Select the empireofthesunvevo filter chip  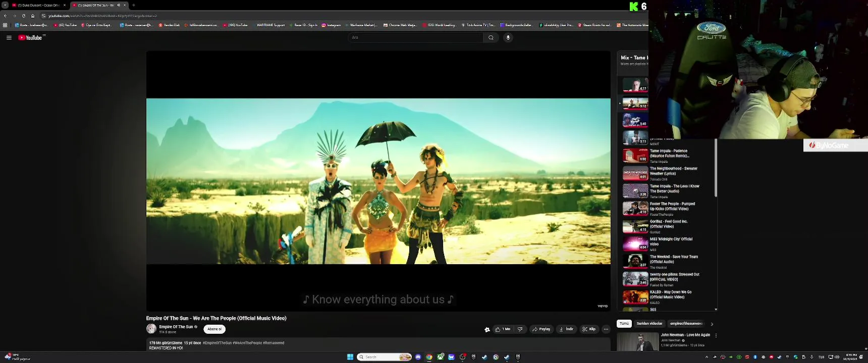686,324
